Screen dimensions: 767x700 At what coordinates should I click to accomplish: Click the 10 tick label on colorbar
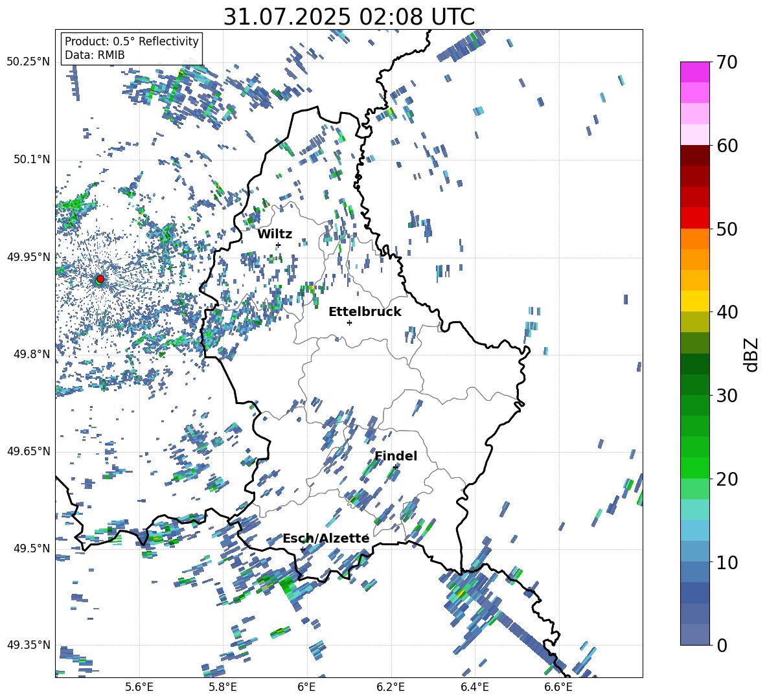click(727, 562)
